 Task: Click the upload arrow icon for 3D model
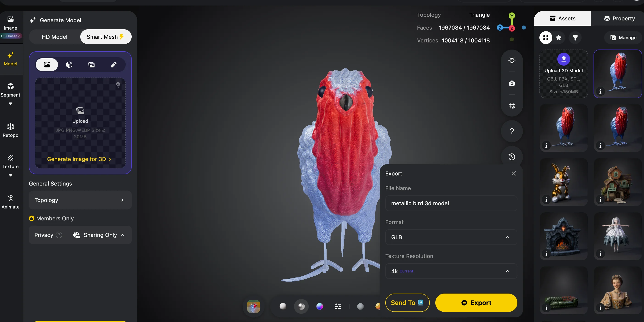tap(563, 59)
